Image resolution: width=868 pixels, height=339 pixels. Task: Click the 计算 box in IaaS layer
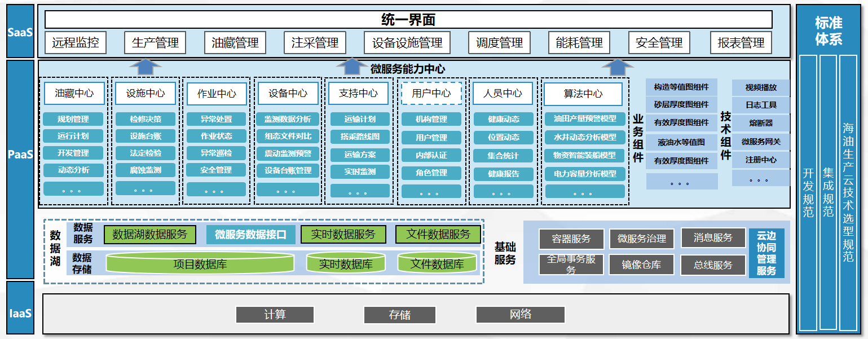click(x=275, y=315)
